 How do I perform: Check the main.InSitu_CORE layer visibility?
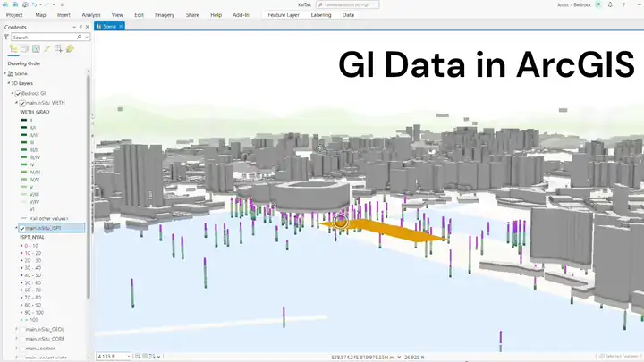tap(22, 339)
